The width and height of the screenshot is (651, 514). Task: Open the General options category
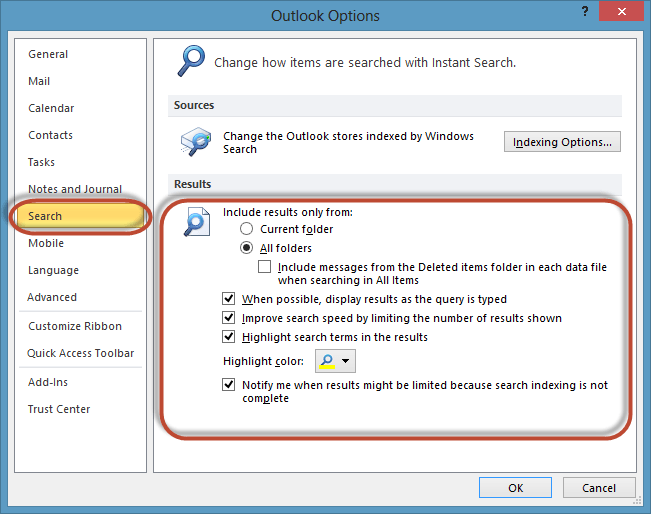coord(48,54)
